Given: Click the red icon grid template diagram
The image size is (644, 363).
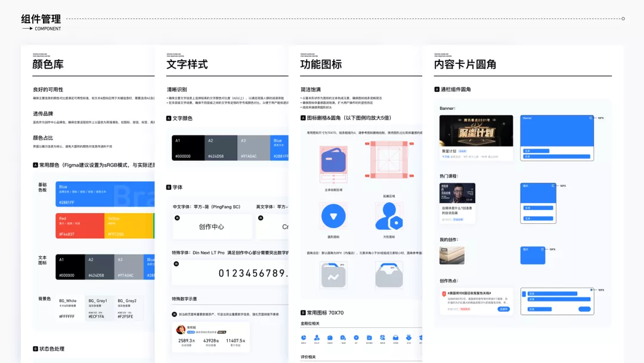Looking at the screenshot, I should 389,159.
